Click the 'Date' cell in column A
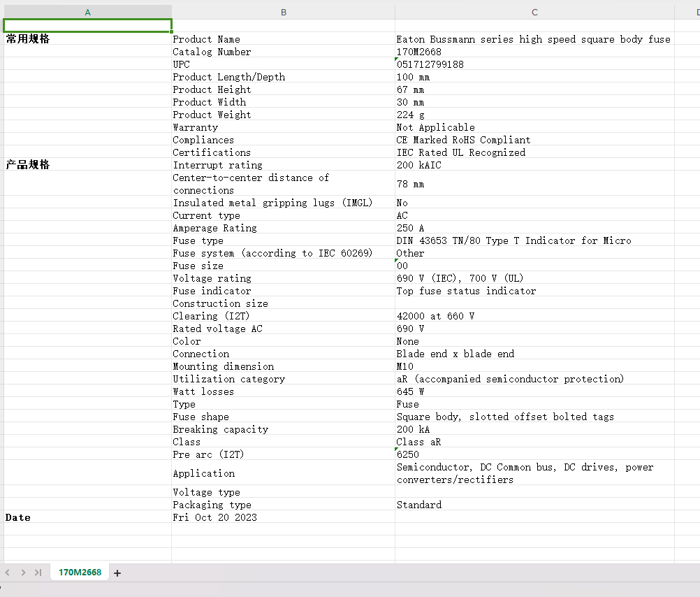The image size is (700, 597). tap(87, 517)
